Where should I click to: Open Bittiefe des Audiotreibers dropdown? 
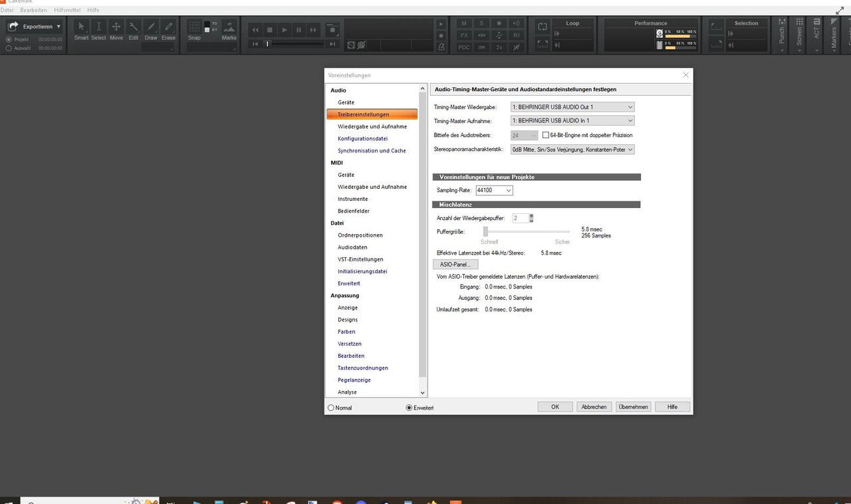[x=524, y=135]
